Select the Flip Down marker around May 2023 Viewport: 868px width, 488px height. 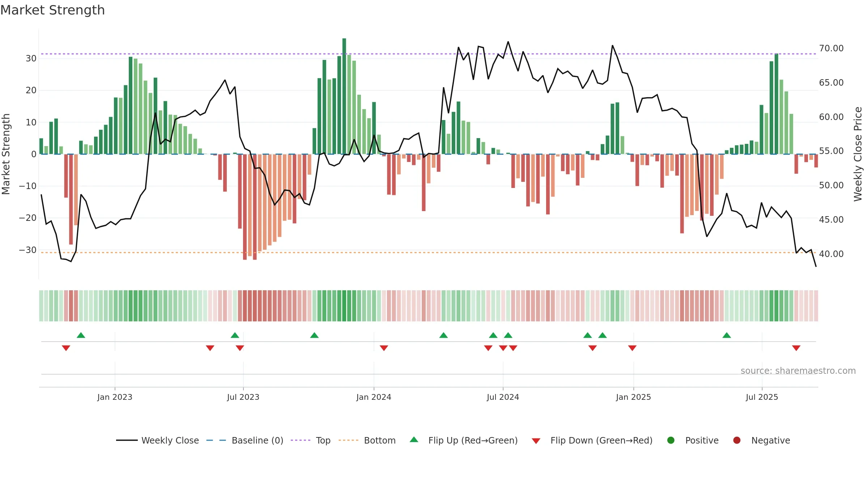tap(210, 348)
